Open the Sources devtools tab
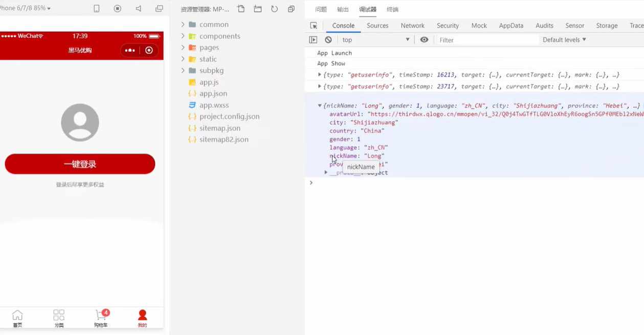Viewport: 644px width, 335px height. [377, 26]
